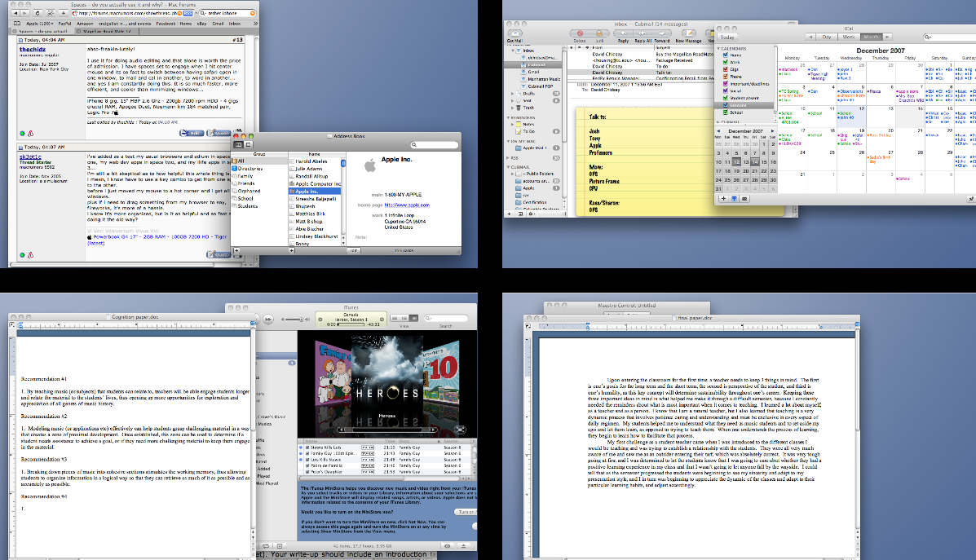Add a new group in Address Book
Viewport: 976px width, 560px height.
click(236, 250)
